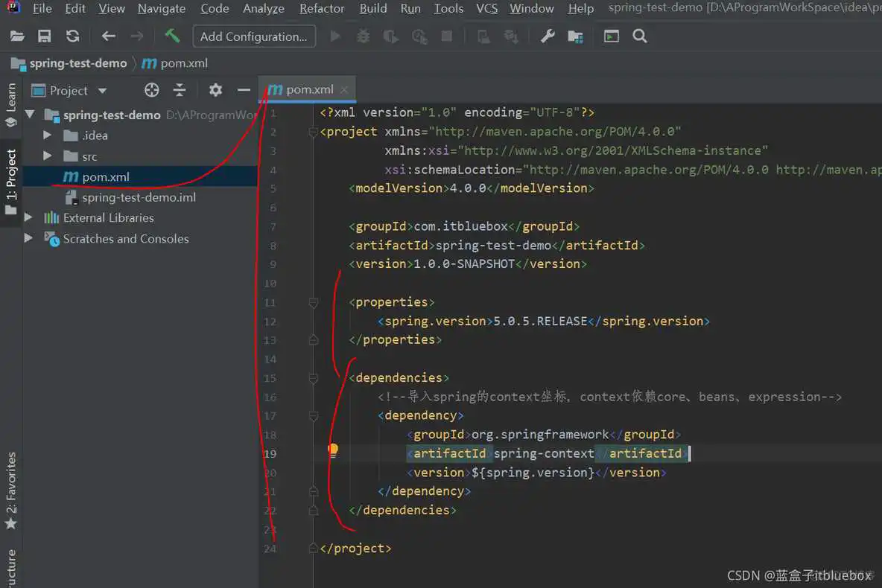Click the Select Opened File crosshair icon
Viewport: 882px width, 588px height.
click(x=151, y=89)
